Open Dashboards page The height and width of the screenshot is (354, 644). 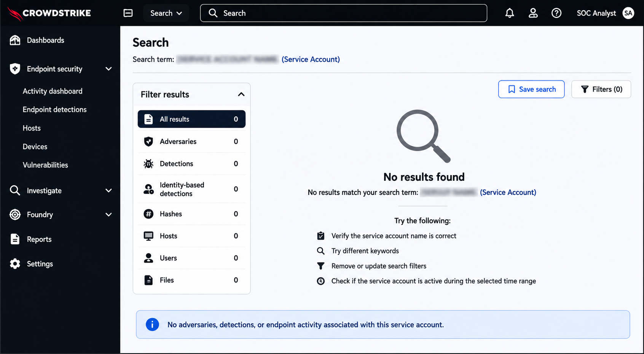[45, 40]
